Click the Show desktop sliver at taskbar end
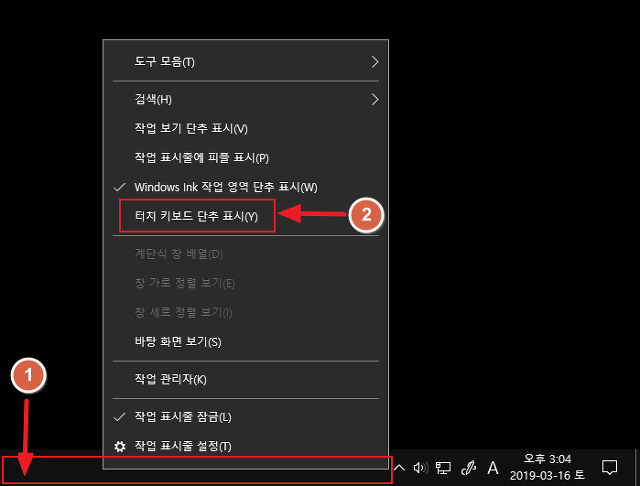Image resolution: width=640 pixels, height=486 pixels. pos(636,468)
